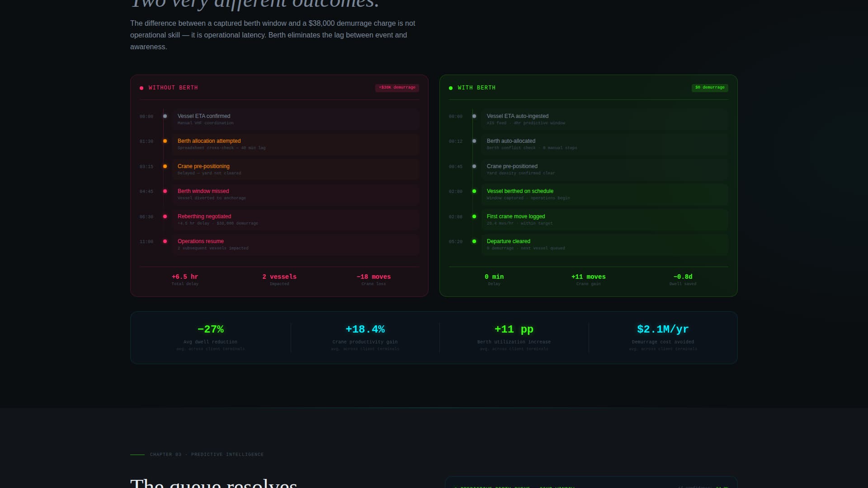
Task: Click the intro paragraph about demurrage charge
Action: point(273,35)
